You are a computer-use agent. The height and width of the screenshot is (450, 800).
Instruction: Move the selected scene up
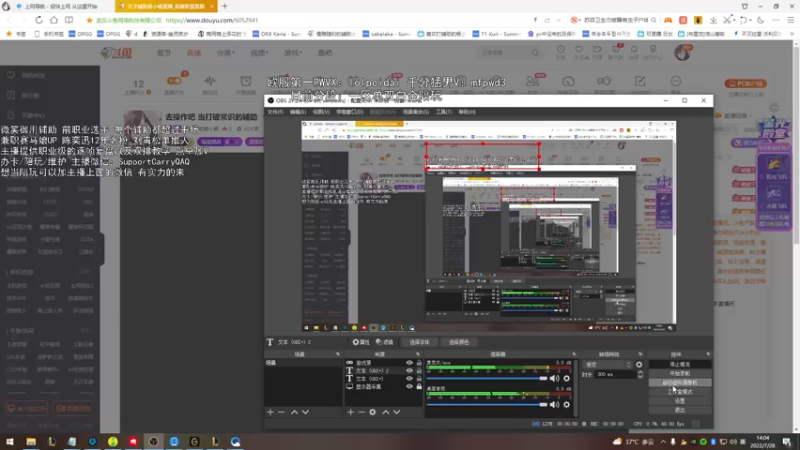pos(294,412)
